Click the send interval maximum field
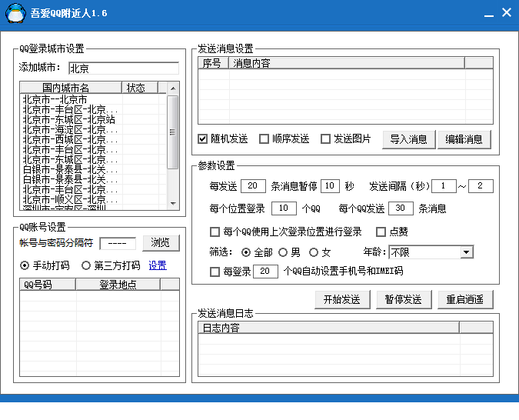The height and width of the screenshot is (420, 519). (481, 186)
